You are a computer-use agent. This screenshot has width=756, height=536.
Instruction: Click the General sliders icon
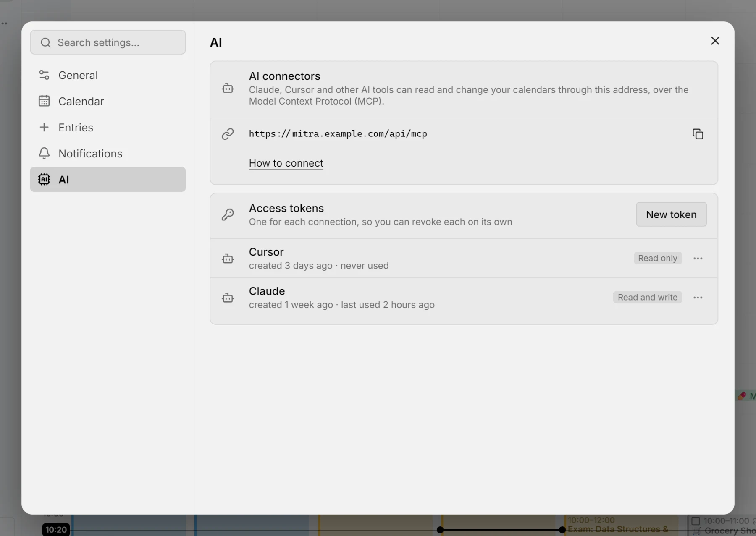click(x=44, y=75)
